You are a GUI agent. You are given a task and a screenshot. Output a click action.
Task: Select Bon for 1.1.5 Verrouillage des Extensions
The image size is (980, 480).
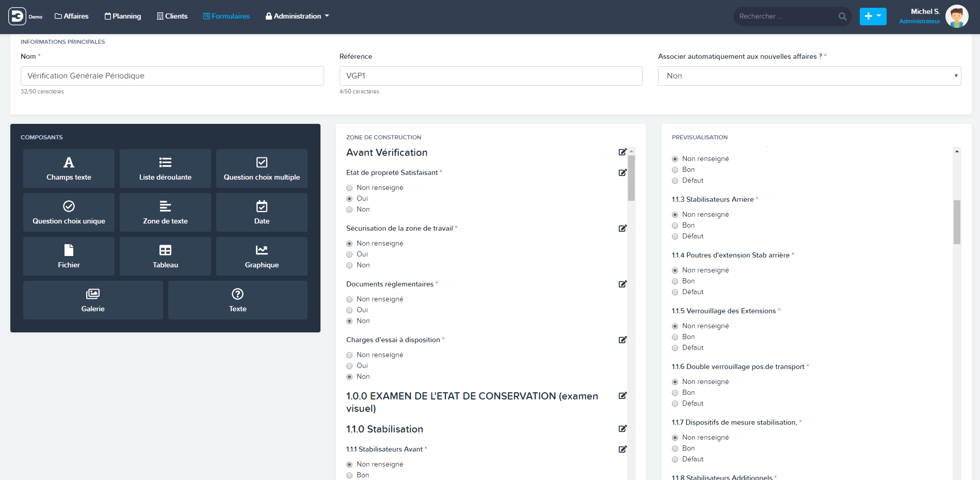(x=675, y=337)
